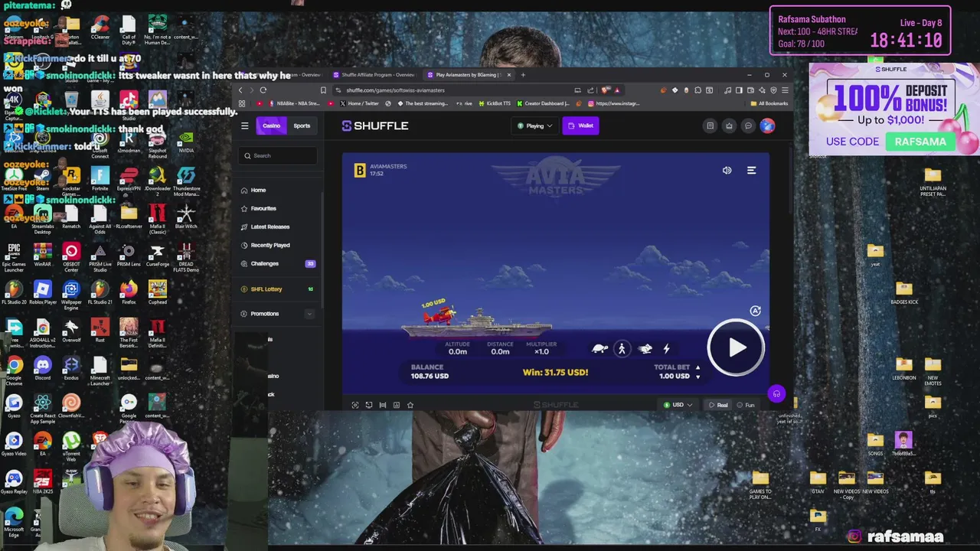Open the Aviamasters game hamburger menu
Screen dimensions: 980x551
pos(751,171)
